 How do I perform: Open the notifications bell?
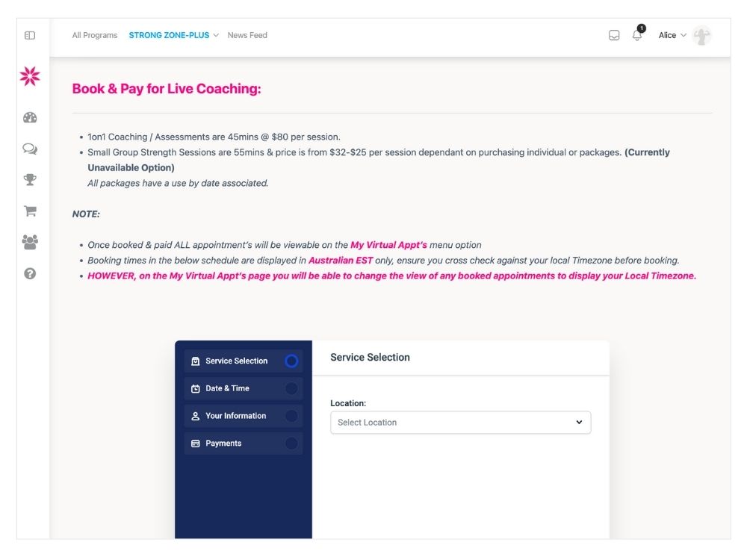tap(637, 35)
